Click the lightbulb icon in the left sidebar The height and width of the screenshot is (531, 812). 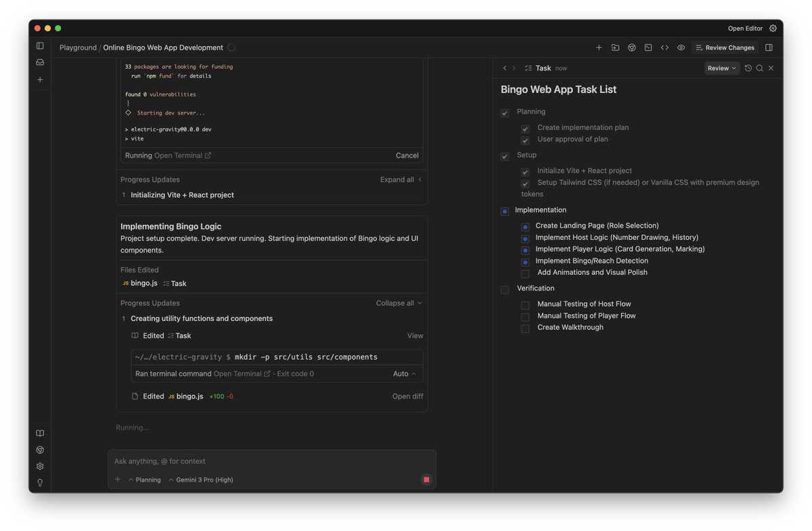[39, 482]
